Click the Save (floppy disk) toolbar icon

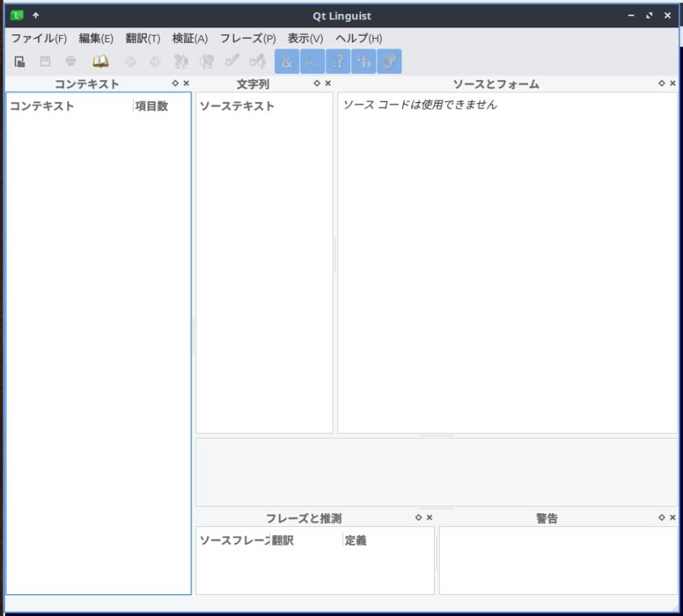(x=45, y=62)
